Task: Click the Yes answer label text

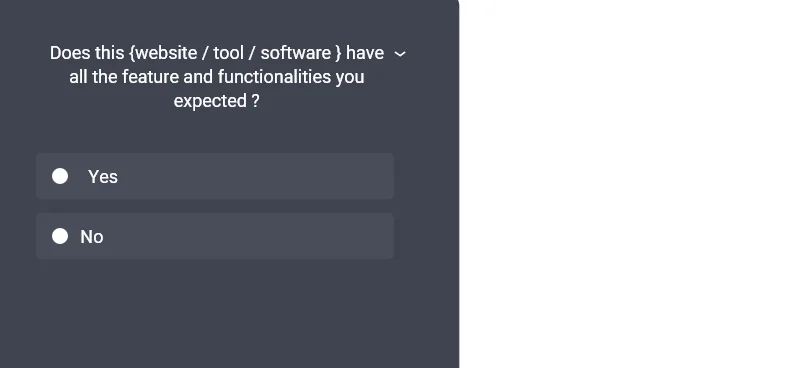Action: coord(103,177)
